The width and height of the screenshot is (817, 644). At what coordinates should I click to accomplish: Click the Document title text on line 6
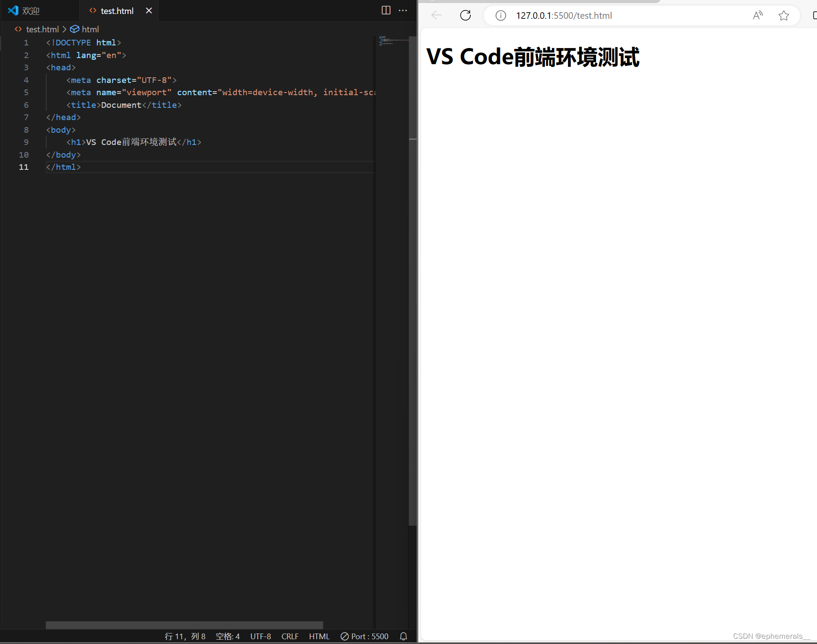point(121,105)
